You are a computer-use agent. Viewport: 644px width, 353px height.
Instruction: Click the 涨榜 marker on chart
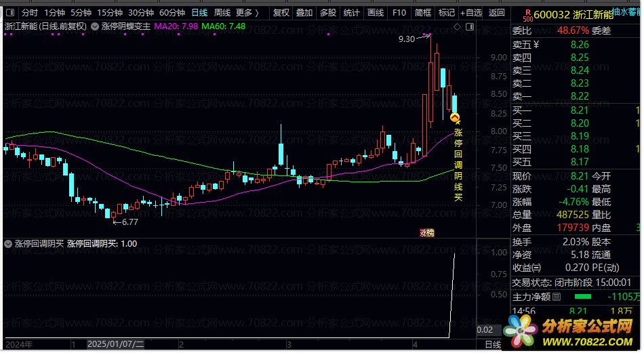click(426, 232)
